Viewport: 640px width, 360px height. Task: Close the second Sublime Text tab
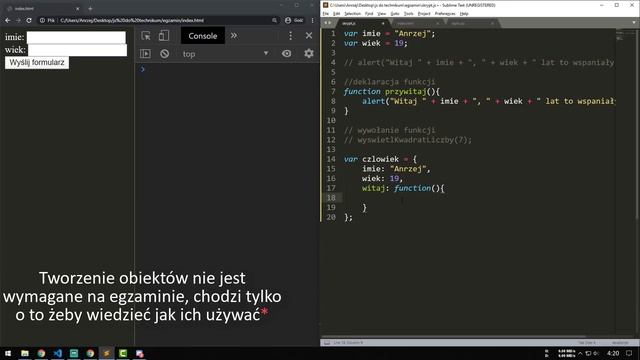tap(438, 23)
